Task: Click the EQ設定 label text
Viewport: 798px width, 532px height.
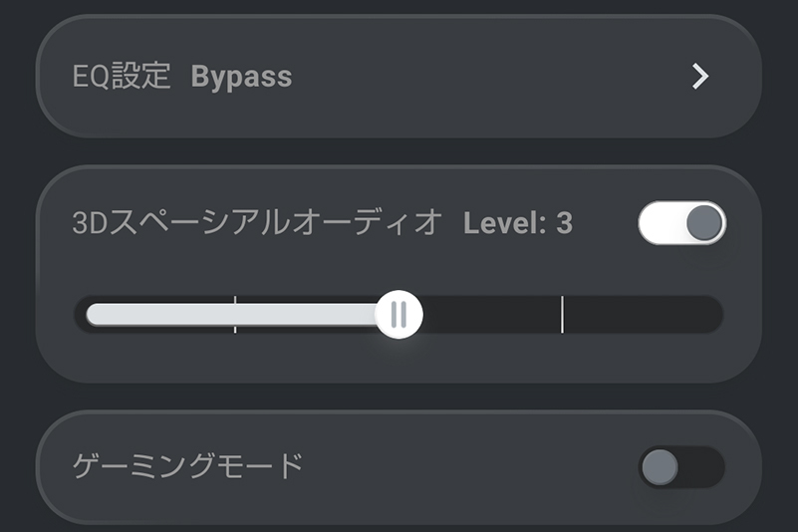Action: [123, 77]
